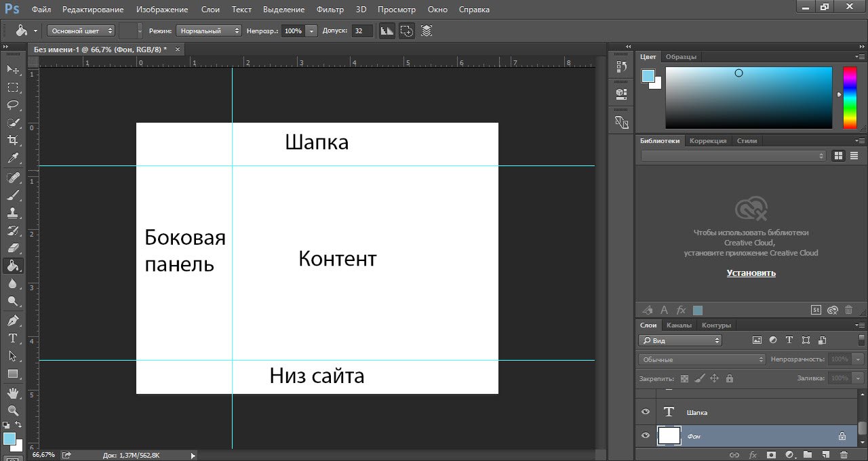This screenshot has width=868, height=461.
Task: Expand the Вид layer filter dropdown
Action: [x=680, y=340]
